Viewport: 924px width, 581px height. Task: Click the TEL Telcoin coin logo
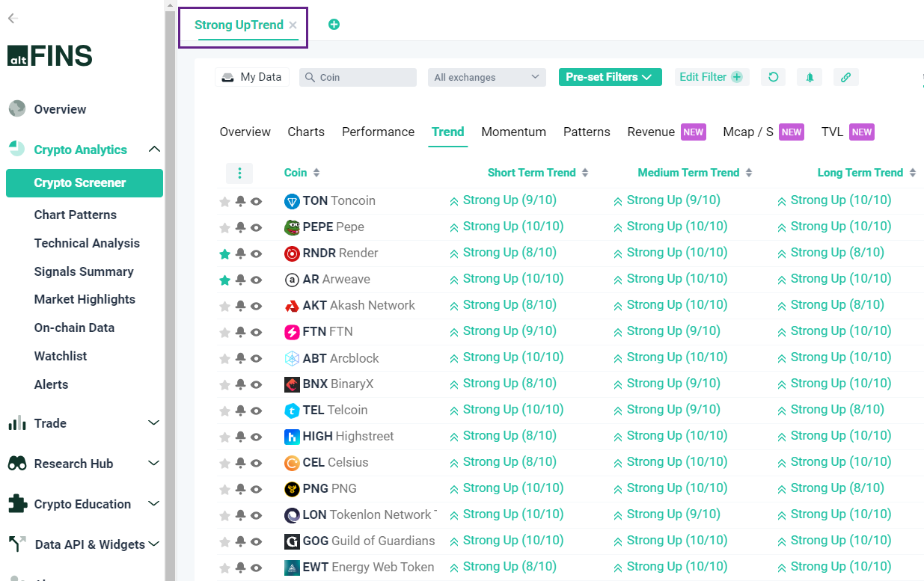pyautogui.click(x=292, y=411)
